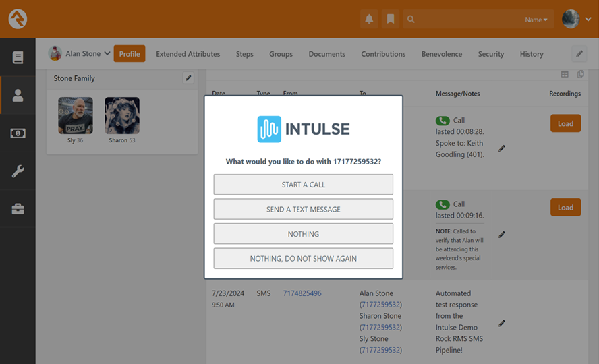Open the Rock RMS home logo
599x364 pixels.
[18, 19]
